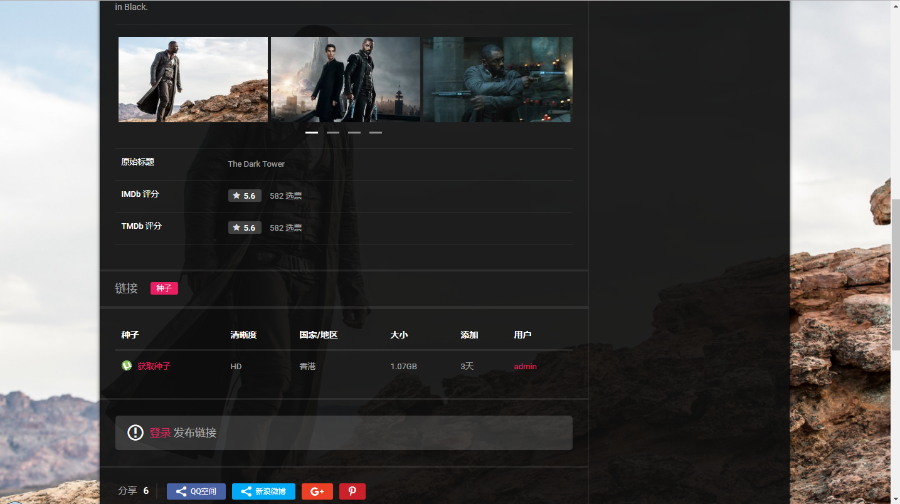Click the '3天' added-time cell
This screenshot has width=900, height=504.
point(467,366)
